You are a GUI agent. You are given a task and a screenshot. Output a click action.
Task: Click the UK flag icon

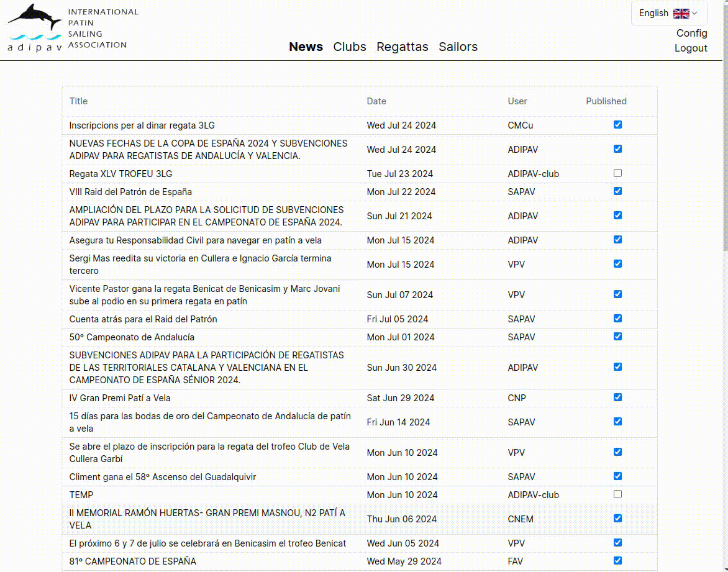pos(681,13)
